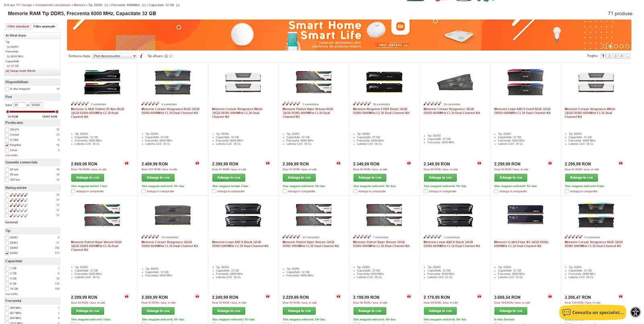Select the third banner carousel dot
The height and width of the screenshot is (324, 644).
(616, 46)
